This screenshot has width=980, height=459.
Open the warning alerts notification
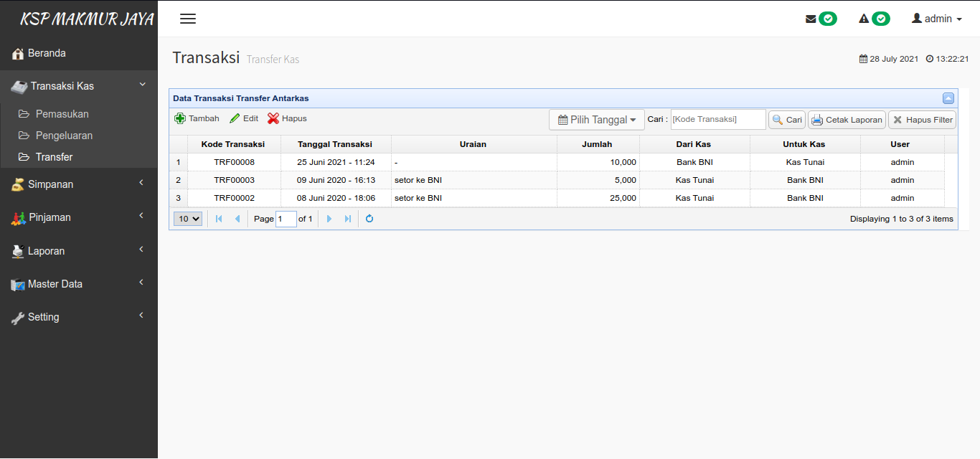pyautogui.click(x=875, y=19)
